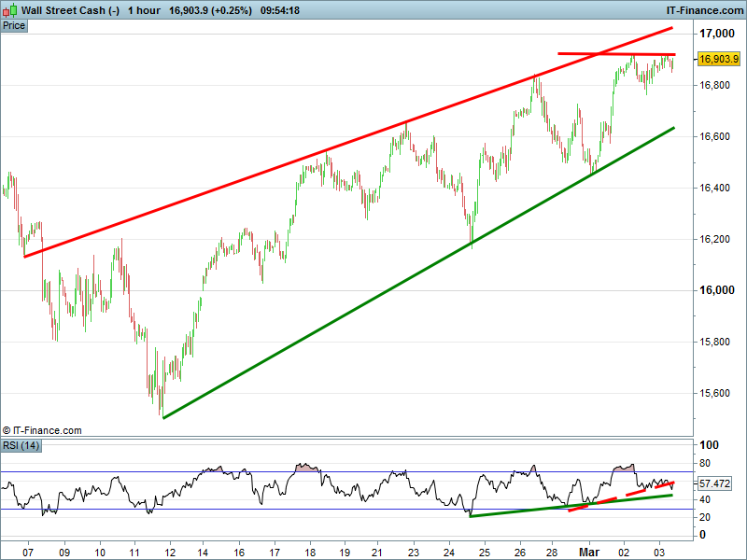This screenshot has height=560, width=747.
Task: Click the 16,000 price axis label
Action: tap(716, 290)
